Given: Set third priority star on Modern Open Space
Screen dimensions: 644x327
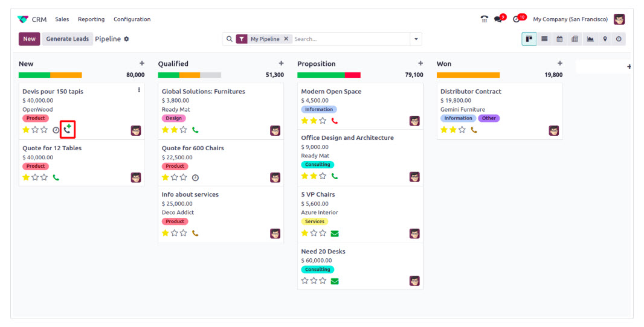Looking at the screenshot, I should pyautogui.click(x=323, y=121).
